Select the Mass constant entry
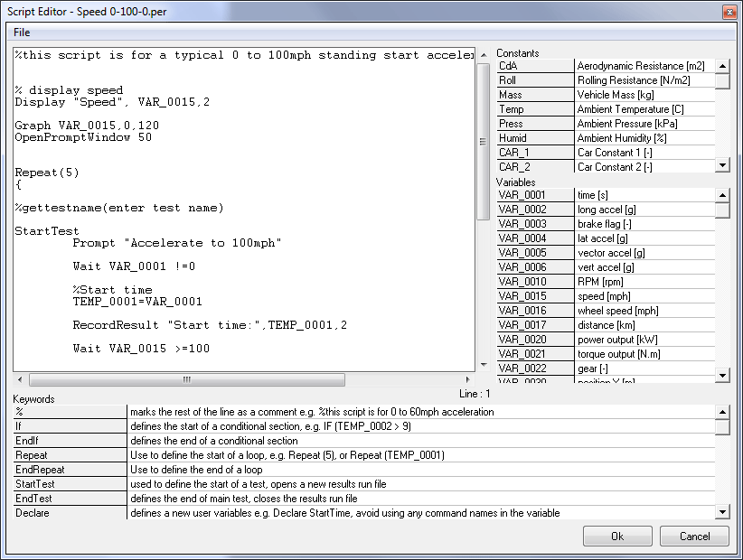The image size is (743, 560). (535, 95)
